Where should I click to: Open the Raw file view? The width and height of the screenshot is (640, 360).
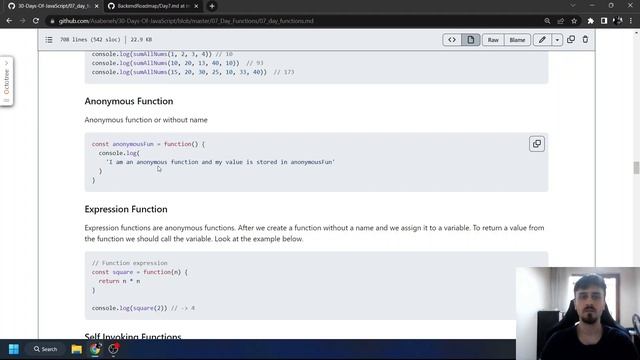pyautogui.click(x=493, y=40)
